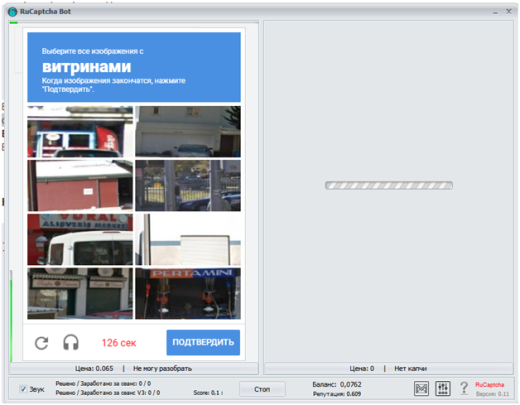
Task: Select the tile with red brick wall
Action: pos(80,185)
